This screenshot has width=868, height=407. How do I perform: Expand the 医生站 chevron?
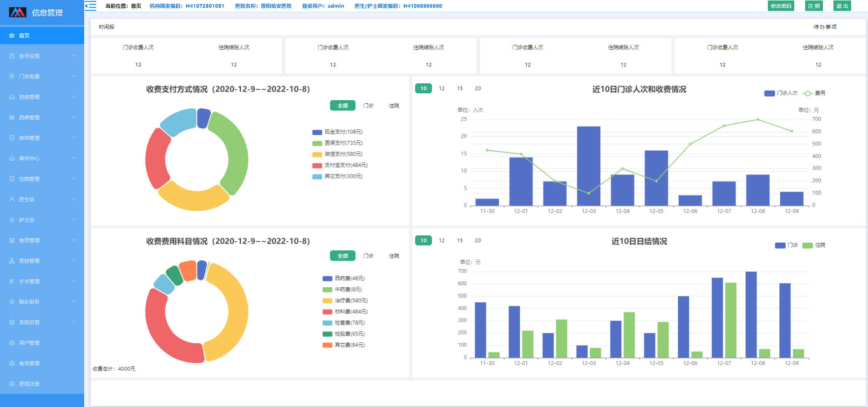point(74,199)
